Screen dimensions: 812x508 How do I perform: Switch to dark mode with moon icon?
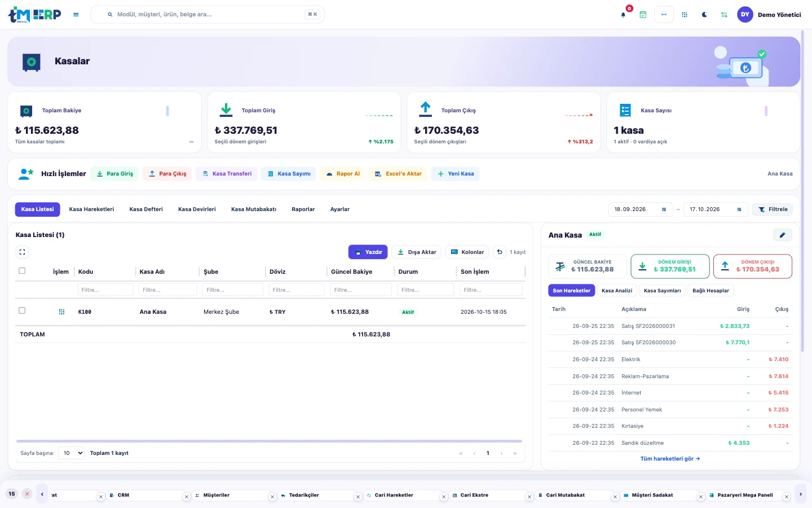point(704,15)
